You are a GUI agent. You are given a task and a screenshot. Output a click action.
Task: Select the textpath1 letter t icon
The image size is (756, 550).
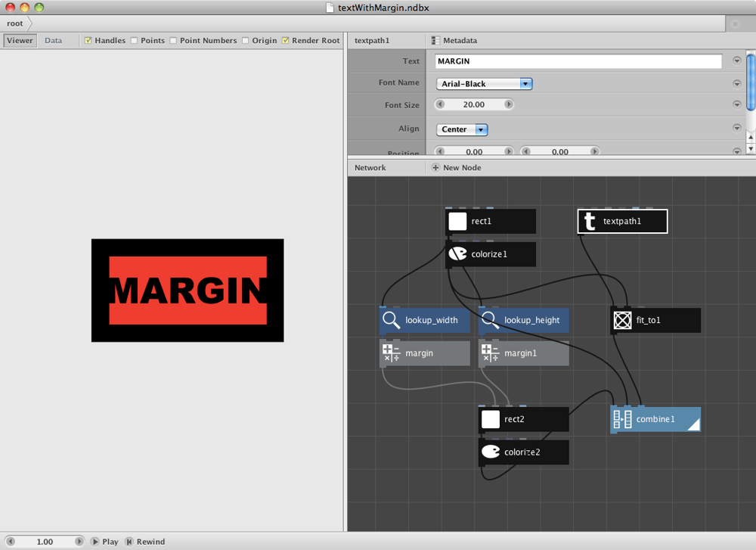point(590,222)
